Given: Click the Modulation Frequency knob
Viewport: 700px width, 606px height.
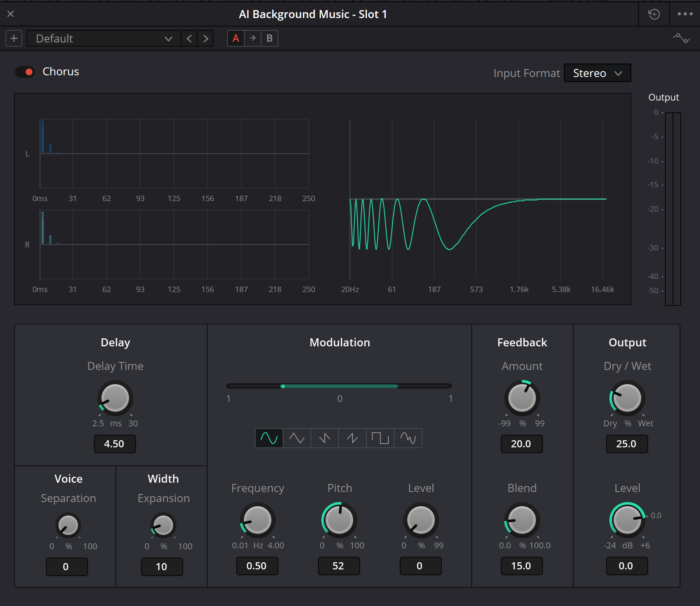Looking at the screenshot, I should pyautogui.click(x=258, y=520).
